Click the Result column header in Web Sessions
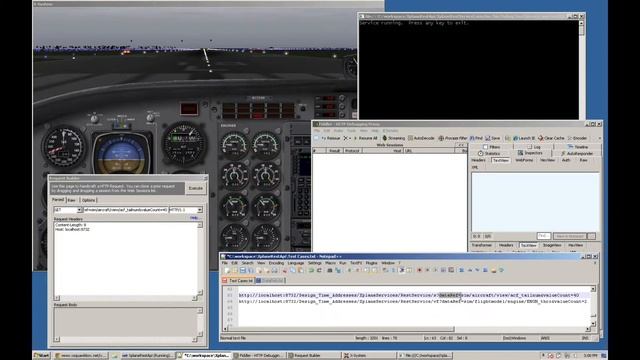Image resolution: width=640 pixels, height=360 pixels. click(x=335, y=151)
